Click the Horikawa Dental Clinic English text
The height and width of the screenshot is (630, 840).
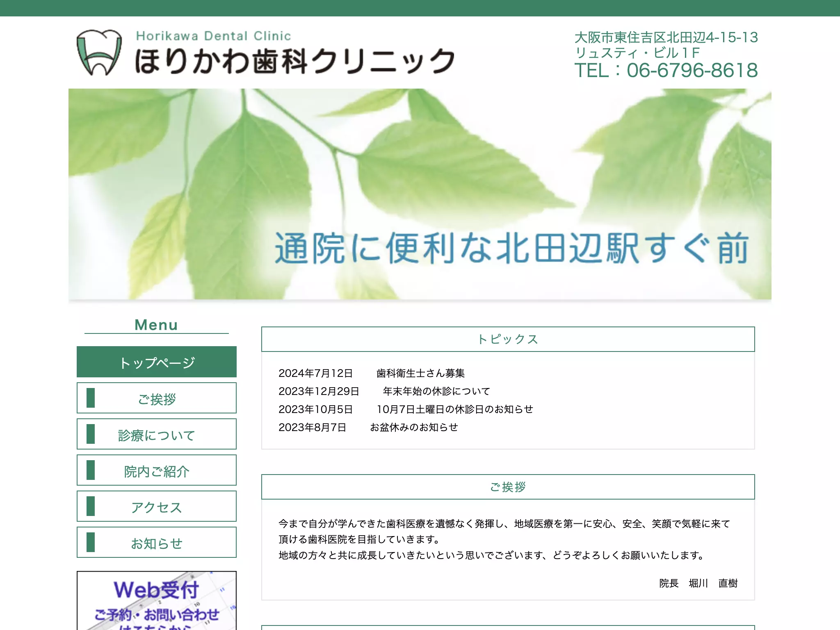click(x=213, y=36)
